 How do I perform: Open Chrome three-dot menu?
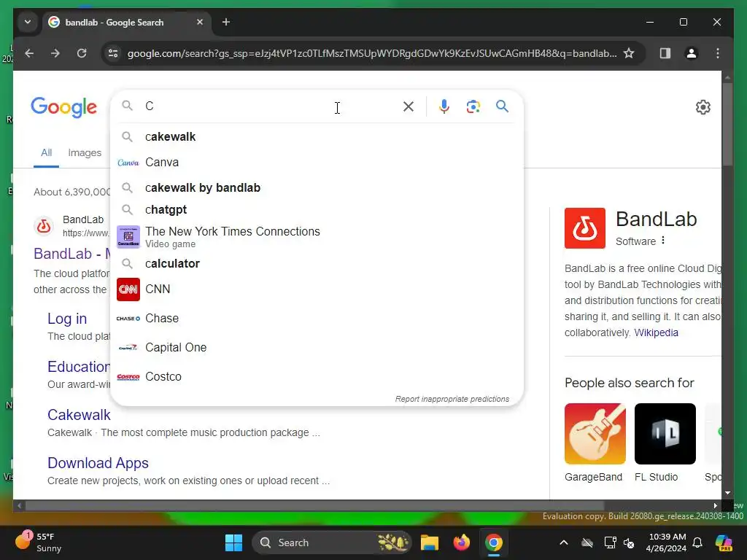click(x=718, y=52)
